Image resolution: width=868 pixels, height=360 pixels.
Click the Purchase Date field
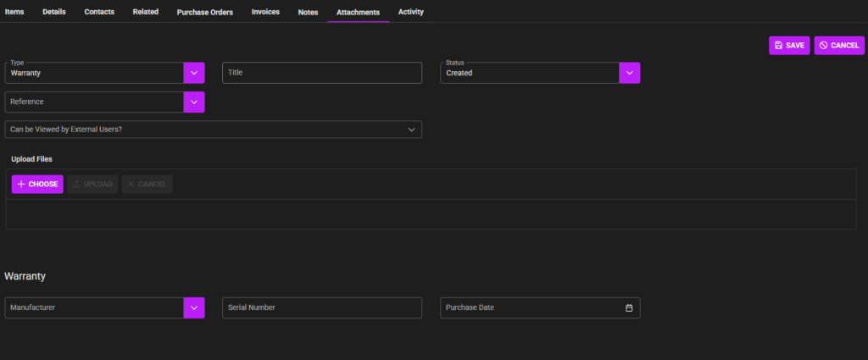click(530, 307)
